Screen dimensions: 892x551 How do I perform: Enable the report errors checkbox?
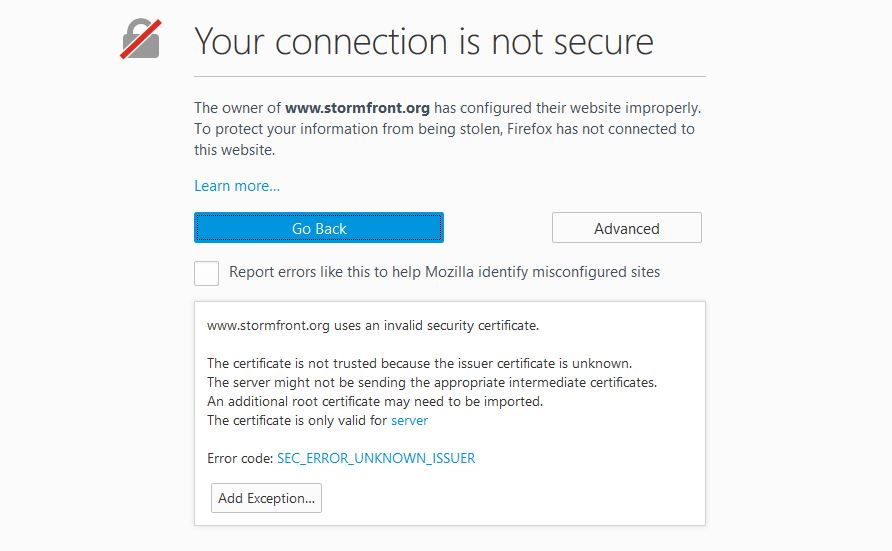click(x=206, y=273)
